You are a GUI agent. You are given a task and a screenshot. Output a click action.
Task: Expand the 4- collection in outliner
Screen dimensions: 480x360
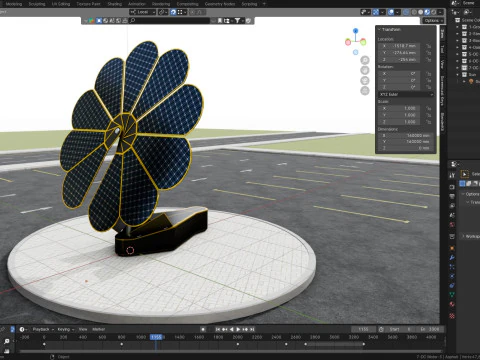pos(457,47)
